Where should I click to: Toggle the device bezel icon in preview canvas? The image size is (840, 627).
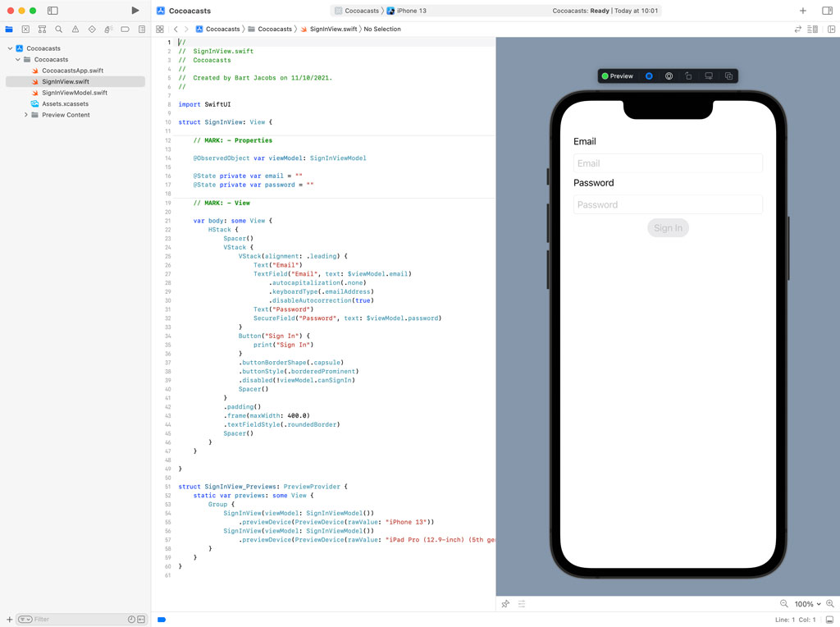point(689,76)
